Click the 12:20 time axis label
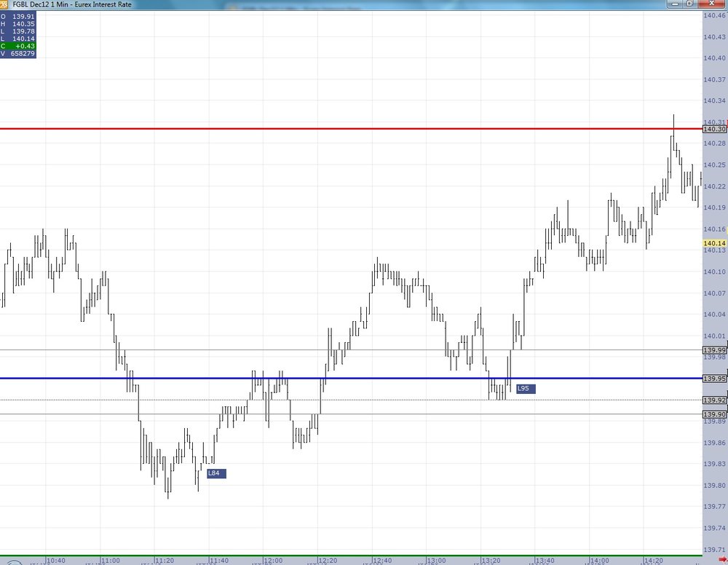728x565 pixels. coord(328,561)
